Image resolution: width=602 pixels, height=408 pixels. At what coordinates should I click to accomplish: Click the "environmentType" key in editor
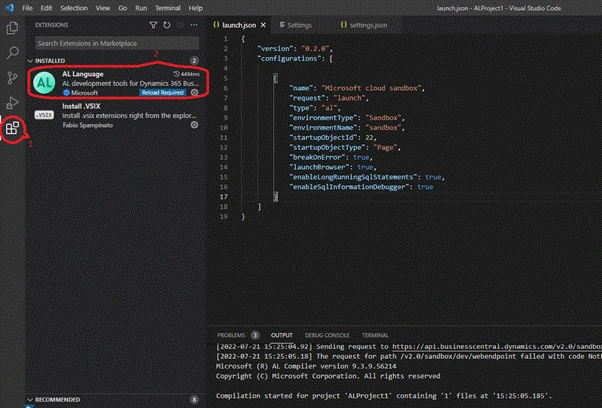coord(324,118)
